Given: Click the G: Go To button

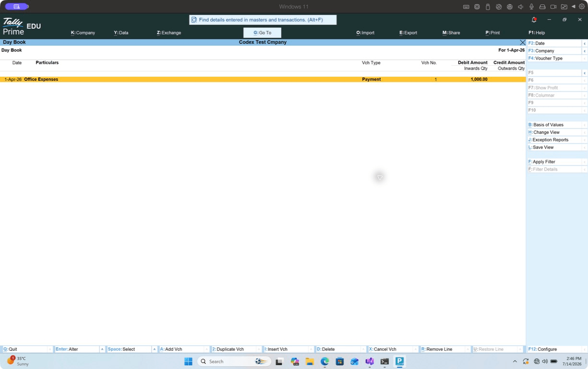Looking at the screenshot, I should click(x=262, y=33).
